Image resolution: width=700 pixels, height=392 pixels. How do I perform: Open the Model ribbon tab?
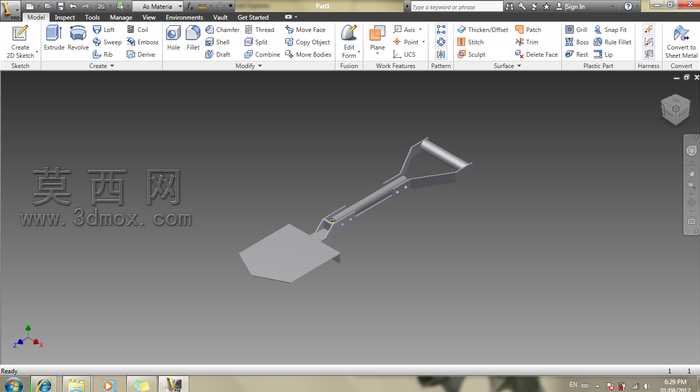pyautogui.click(x=36, y=17)
